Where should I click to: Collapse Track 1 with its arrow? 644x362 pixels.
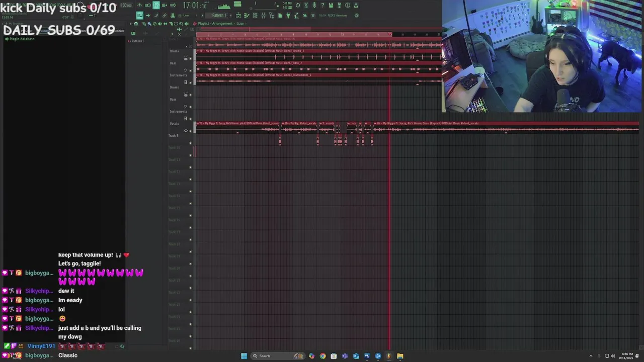(x=187, y=47)
